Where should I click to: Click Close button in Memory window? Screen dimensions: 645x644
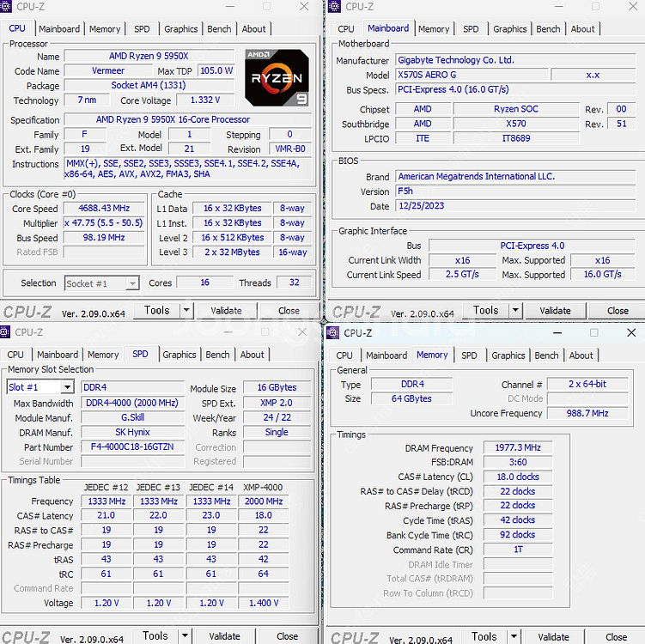[x=616, y=637]
